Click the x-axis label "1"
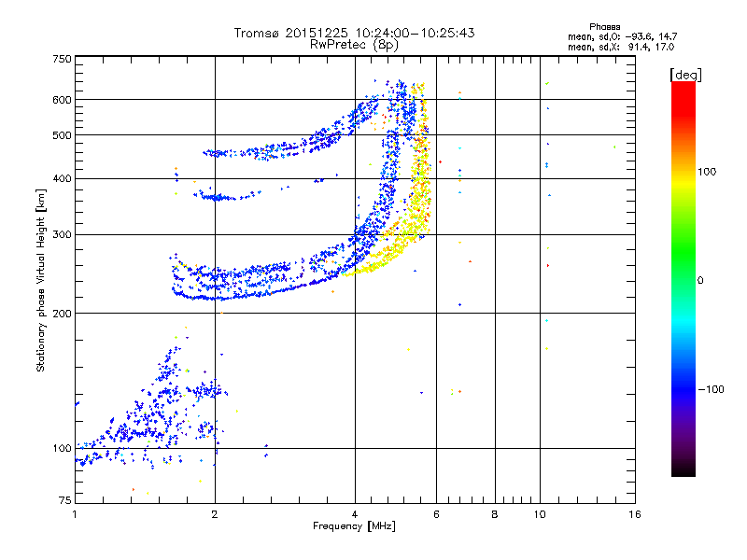747x560 pixels. point(75,514)
